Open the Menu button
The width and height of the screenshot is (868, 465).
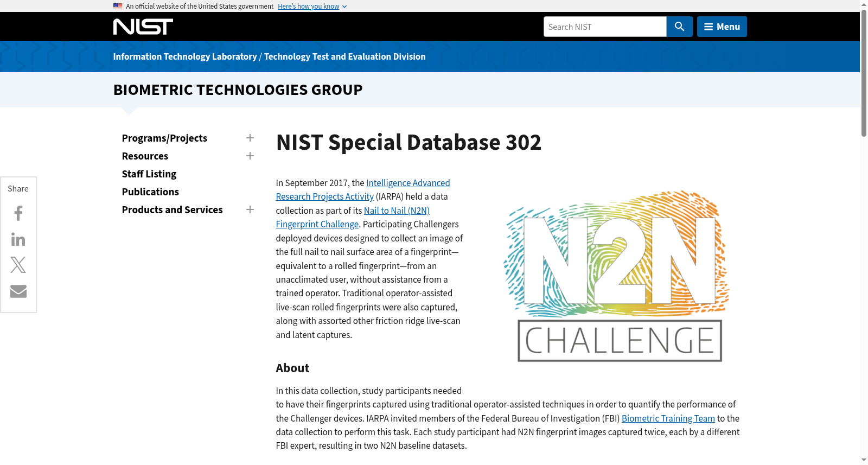tap(722, 27)
